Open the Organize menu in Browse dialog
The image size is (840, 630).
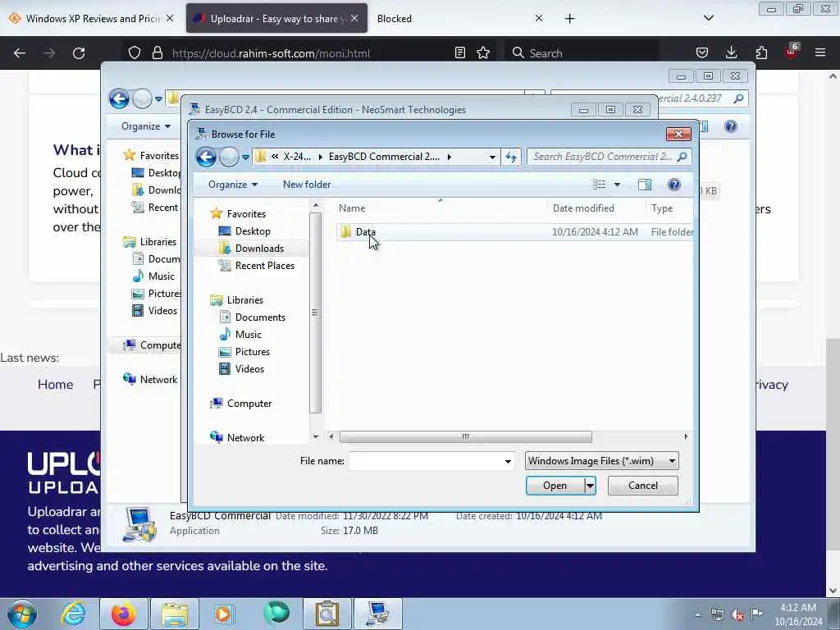[232, 185]
